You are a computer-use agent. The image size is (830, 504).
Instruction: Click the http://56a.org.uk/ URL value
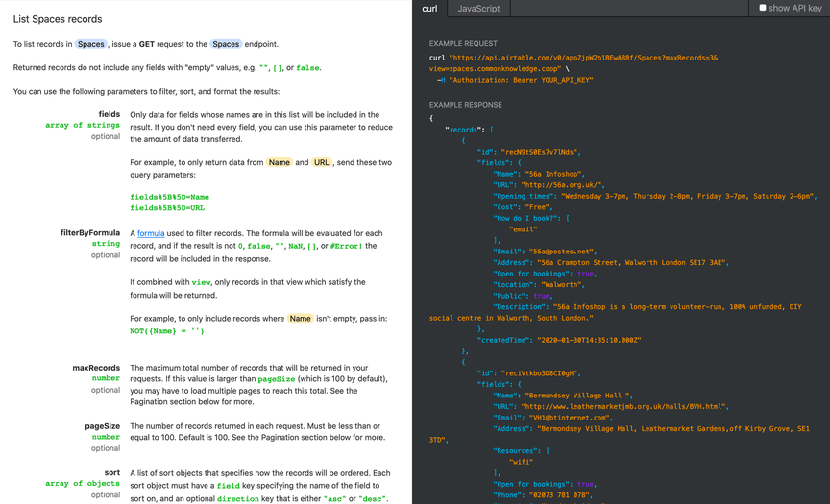pyautogui.click(x=563, y=184)
